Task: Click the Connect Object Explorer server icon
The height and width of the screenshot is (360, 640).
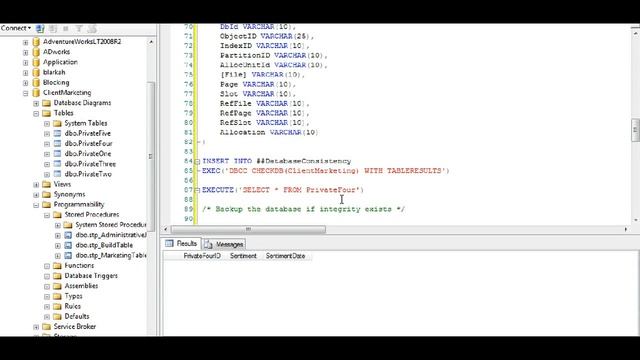Action: pyautogui.click(x=40, y=29)
